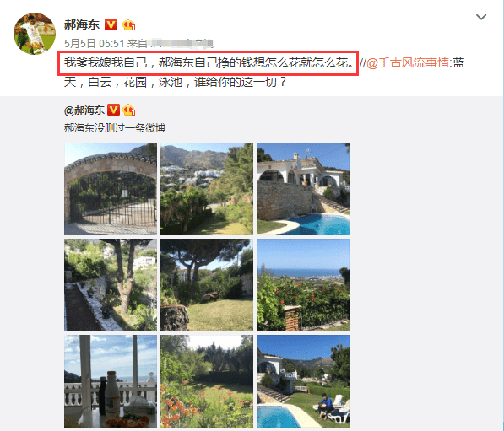Image resolution: width=504 pixels, height=431 pixels.
Task: Open the stone arch gate photo
Action: click(x=111, y=189)
